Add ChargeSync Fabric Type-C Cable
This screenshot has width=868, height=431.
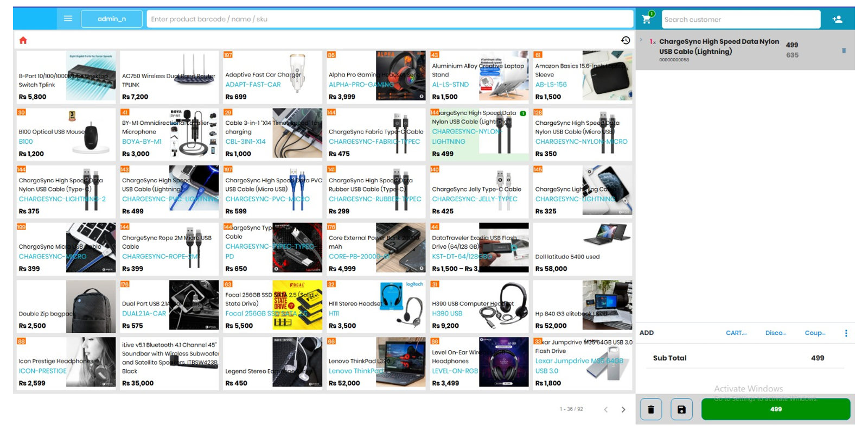[376, 134]
